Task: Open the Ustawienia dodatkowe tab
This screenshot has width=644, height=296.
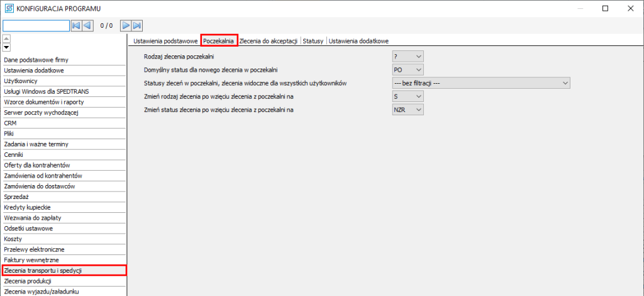Action: coord(360,40)
